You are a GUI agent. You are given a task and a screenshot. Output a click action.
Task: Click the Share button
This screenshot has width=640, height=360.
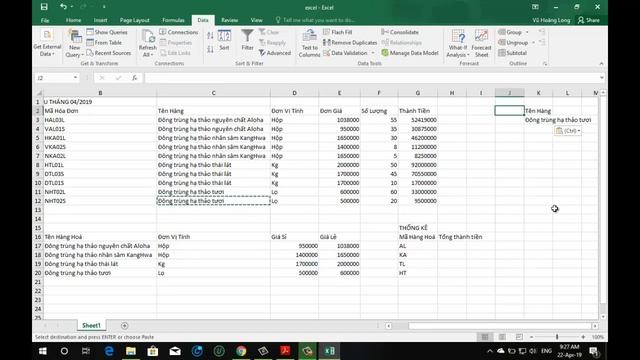coord(589,20)
